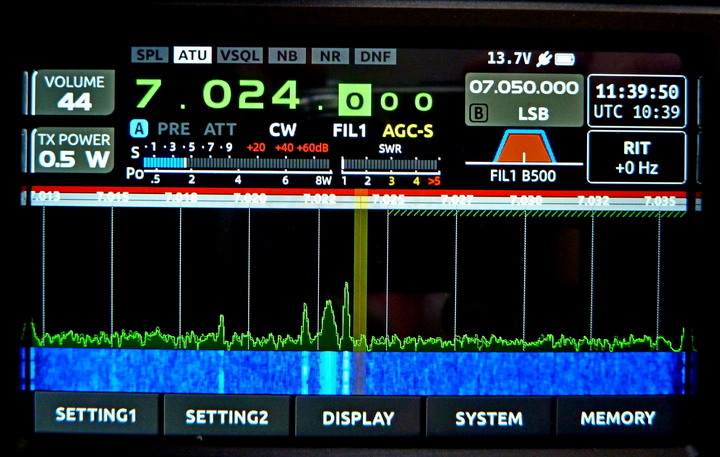This screenshot has height=457, width=720.
Task: Tap 7.035 on the frequency scale
Action: coord(660,201)
